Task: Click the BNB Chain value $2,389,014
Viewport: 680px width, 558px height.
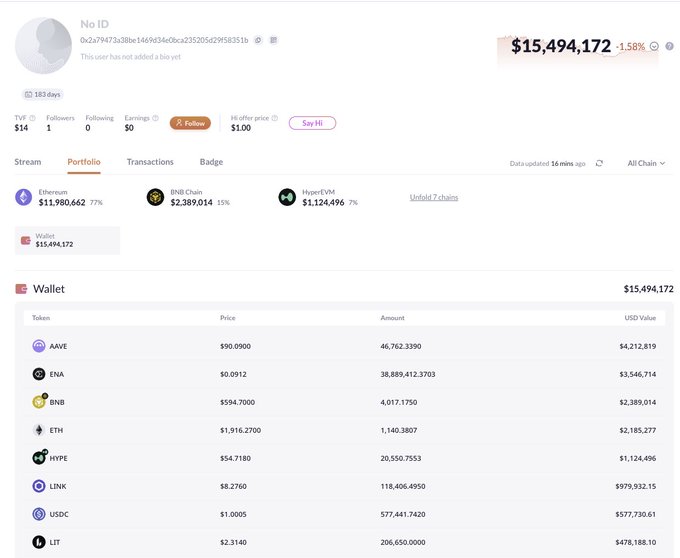Action: 191,202
